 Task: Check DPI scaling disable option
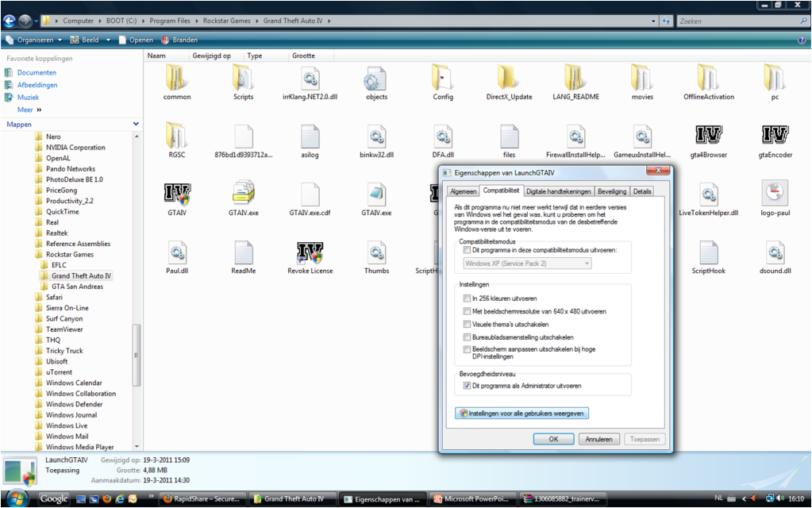tap(467, 349)
